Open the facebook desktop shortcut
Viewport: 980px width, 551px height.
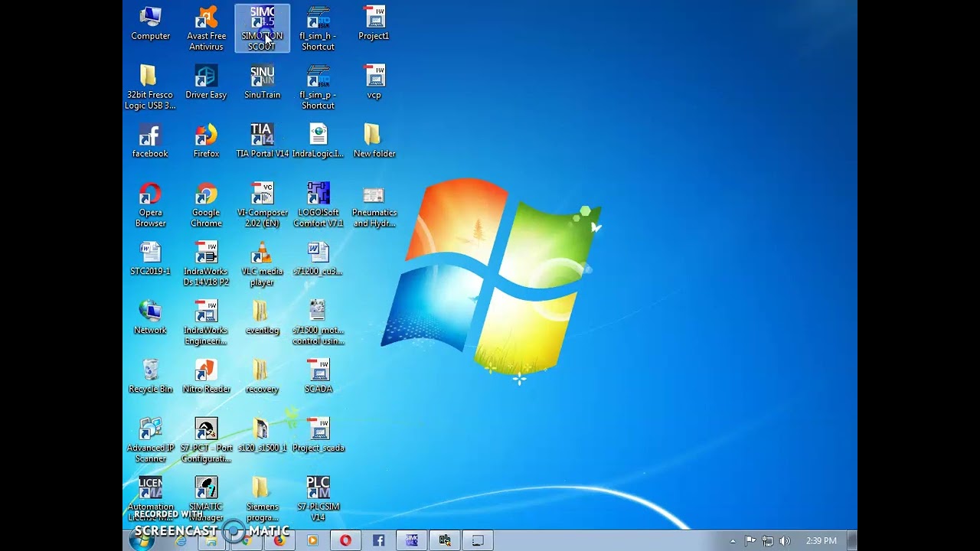coord(150,142)
